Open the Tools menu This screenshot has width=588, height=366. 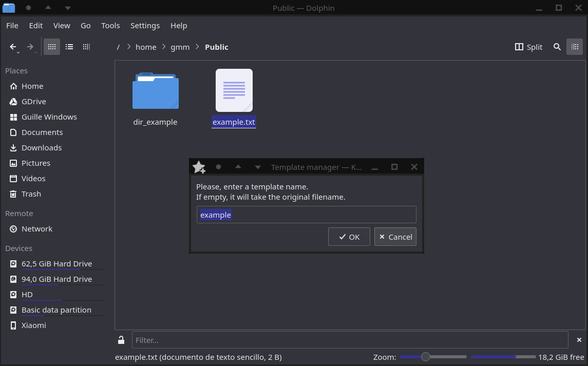point(110,26)
